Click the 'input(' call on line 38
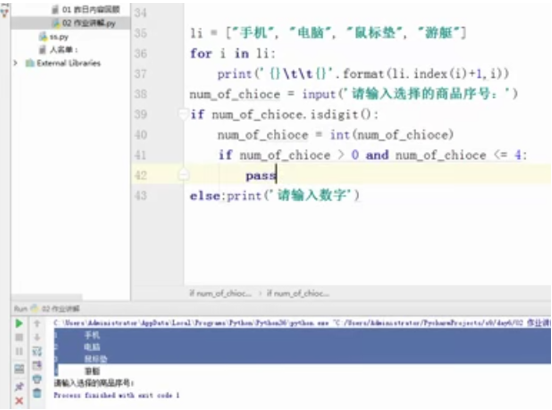This screenshot has width=552, height=410. [320, 94]
